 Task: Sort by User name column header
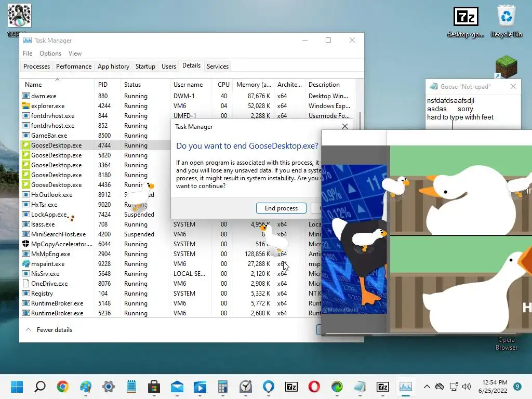click(191, 85)
